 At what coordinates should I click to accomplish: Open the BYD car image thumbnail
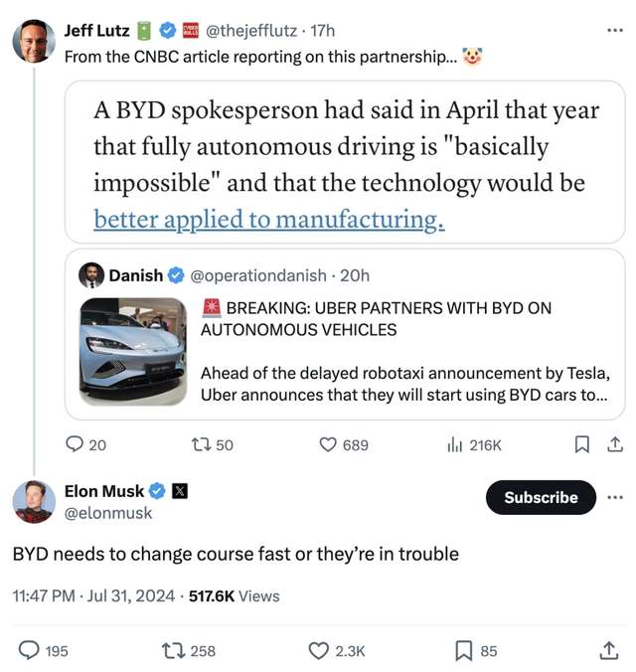tap(131, 352)
